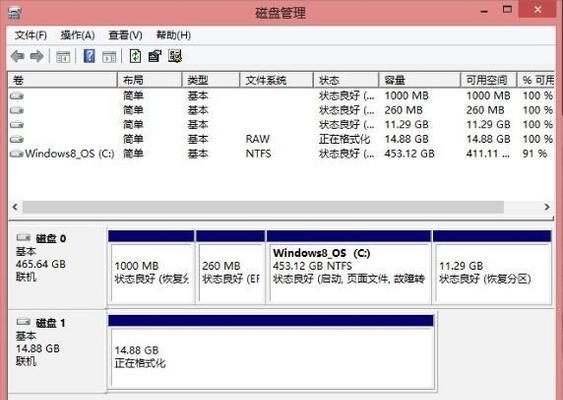Select the 14.88 GB partition on 磁盘 1
Viewport: 563px width, 400px height.
271,352
